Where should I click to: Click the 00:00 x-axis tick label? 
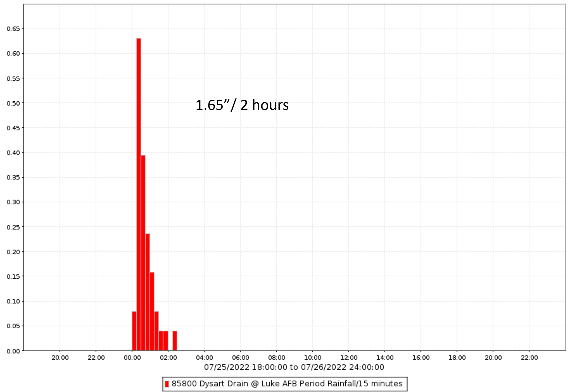tap(132, 358)
